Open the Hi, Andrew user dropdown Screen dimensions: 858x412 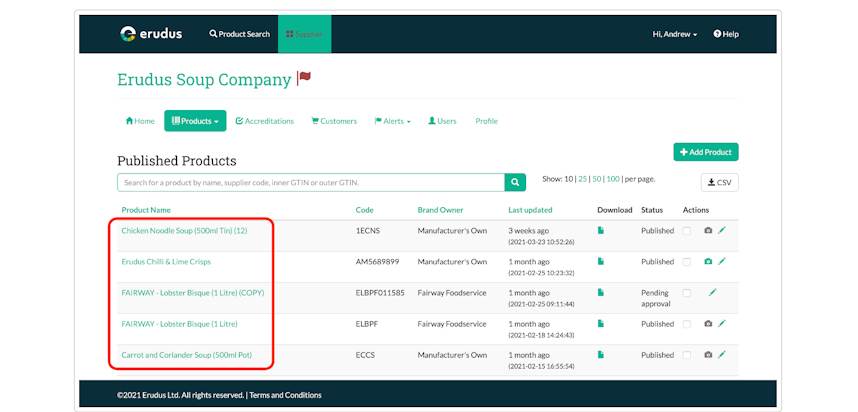coord(675,34)
